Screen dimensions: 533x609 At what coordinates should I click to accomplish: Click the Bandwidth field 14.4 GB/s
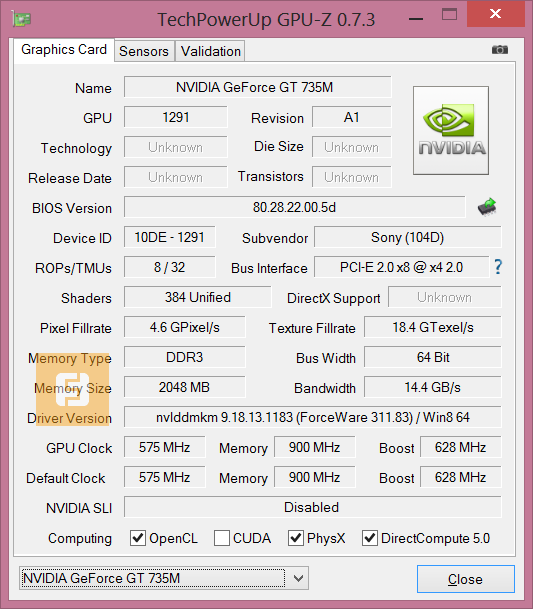(x=433, y=387)
